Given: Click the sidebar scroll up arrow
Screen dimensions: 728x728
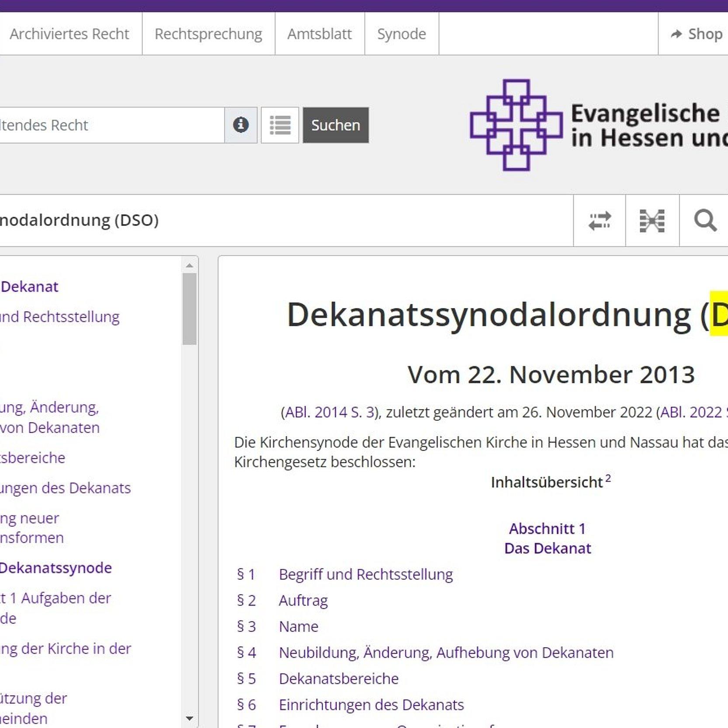Looking at the screenshot, I should click(x=189, y=265).
